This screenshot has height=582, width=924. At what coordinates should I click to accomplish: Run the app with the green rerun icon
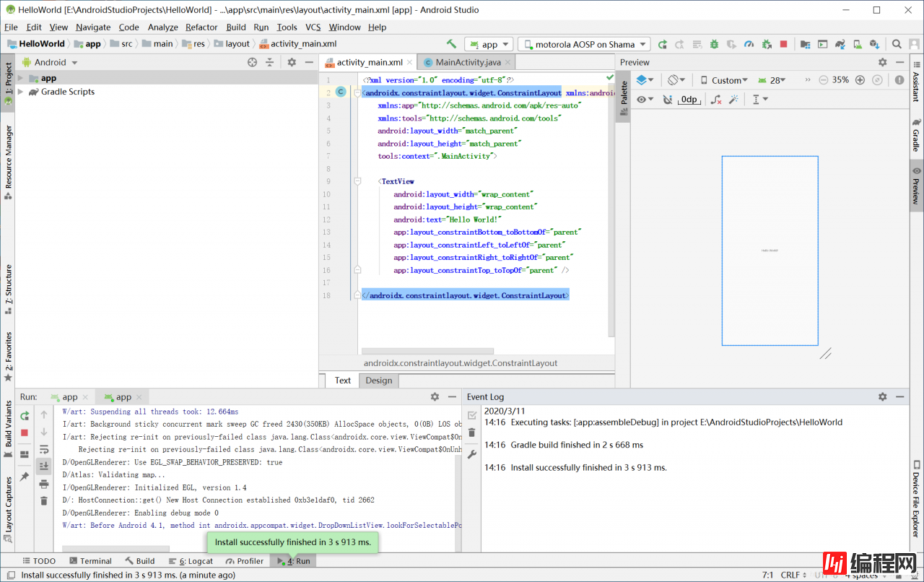click(x=663, y=44)
